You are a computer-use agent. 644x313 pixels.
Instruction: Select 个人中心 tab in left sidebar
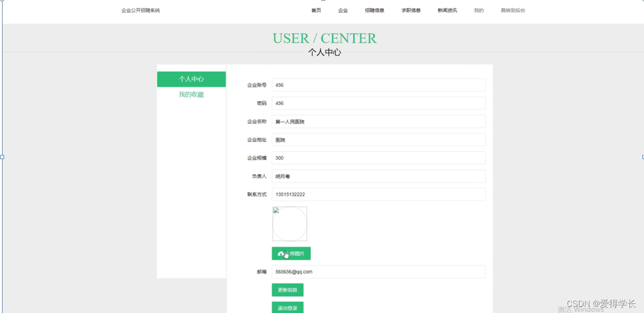click(x=192, y=79)
